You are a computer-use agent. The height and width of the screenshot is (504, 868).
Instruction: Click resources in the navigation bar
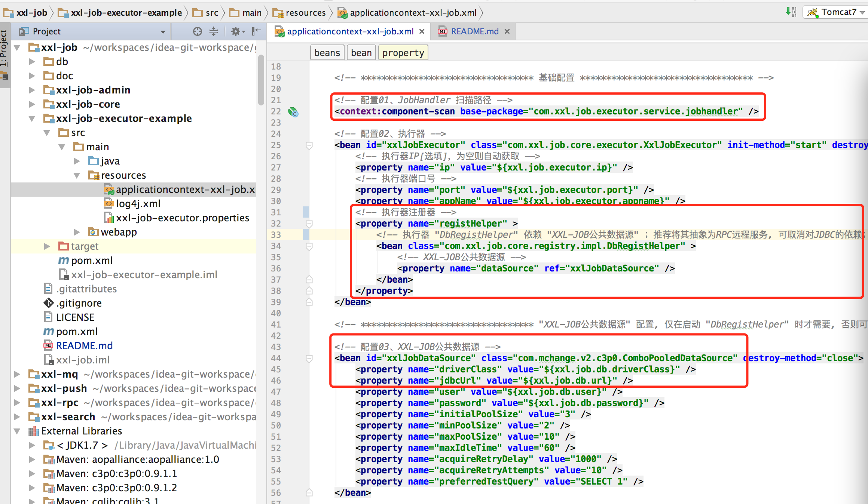(x=299, y=13)
